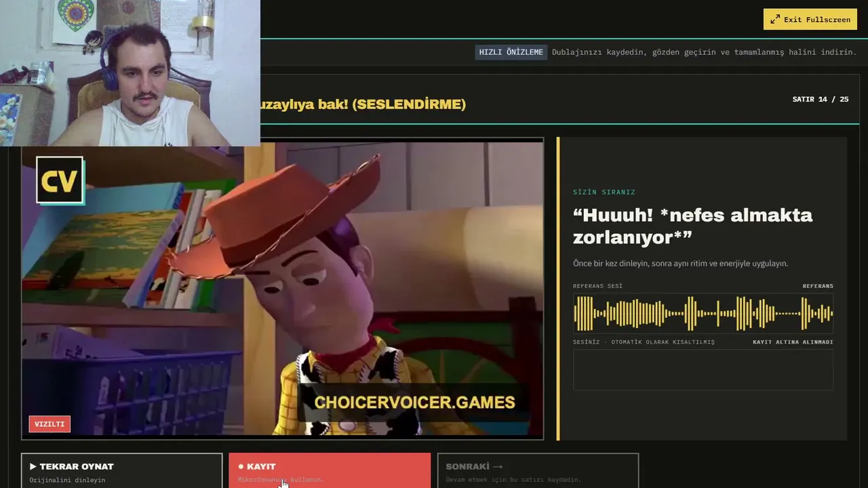The image size is (868, 488).
Task: Click the Exit Fullscreen button
Action: pyautogui.click(x=810, y=20)
